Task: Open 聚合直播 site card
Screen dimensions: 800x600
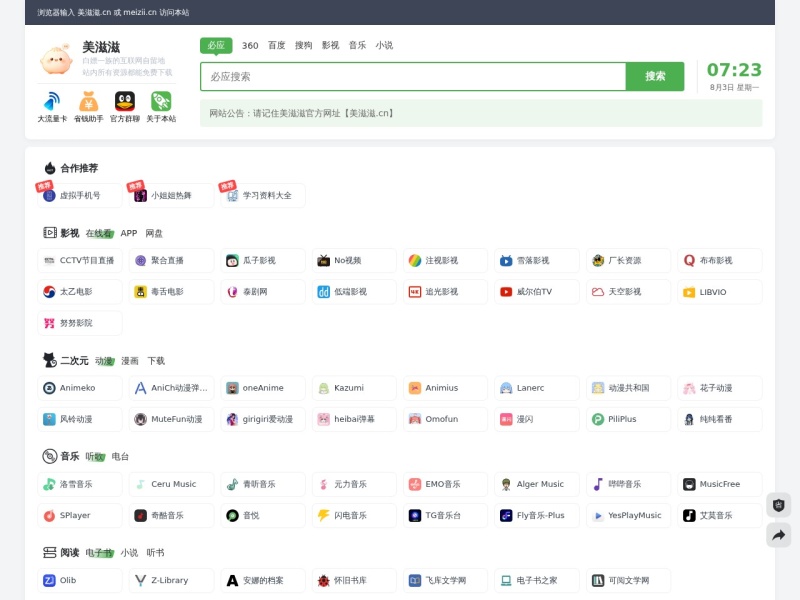Action: click(x=171, y=261)
